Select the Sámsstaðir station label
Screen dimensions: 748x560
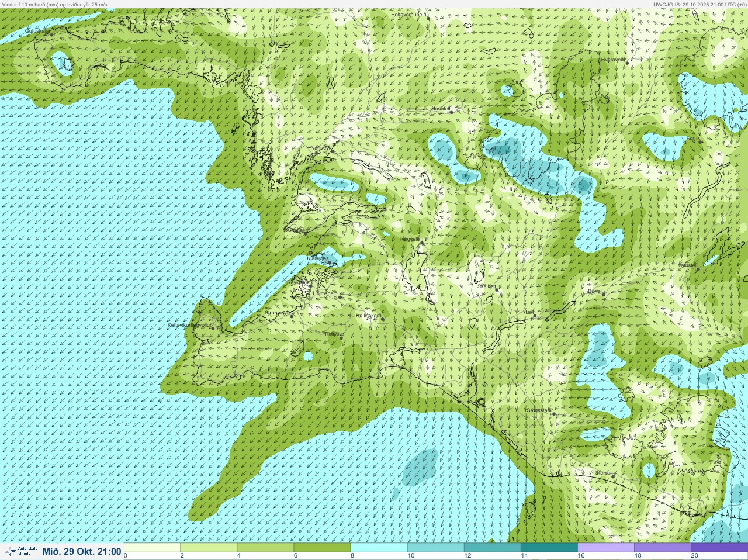[x=539, y=410]
